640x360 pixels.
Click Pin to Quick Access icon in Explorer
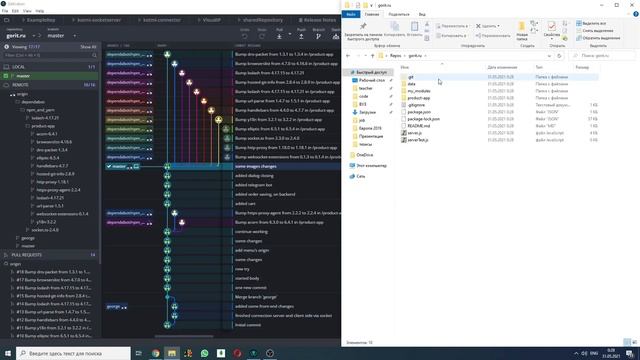pos(363,27)
